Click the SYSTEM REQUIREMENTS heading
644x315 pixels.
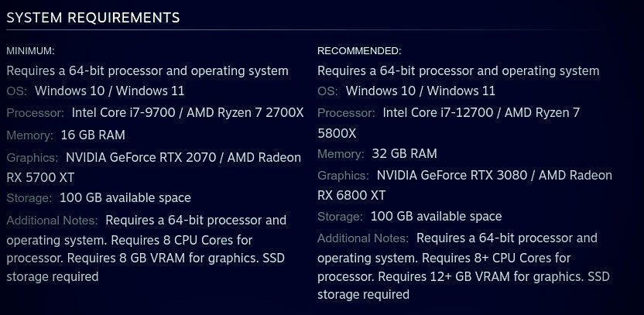[x=93, y=18]
